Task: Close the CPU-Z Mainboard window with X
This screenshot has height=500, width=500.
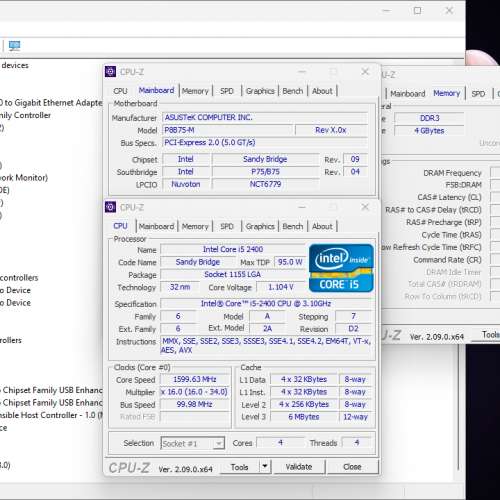Action: (365, 71)
